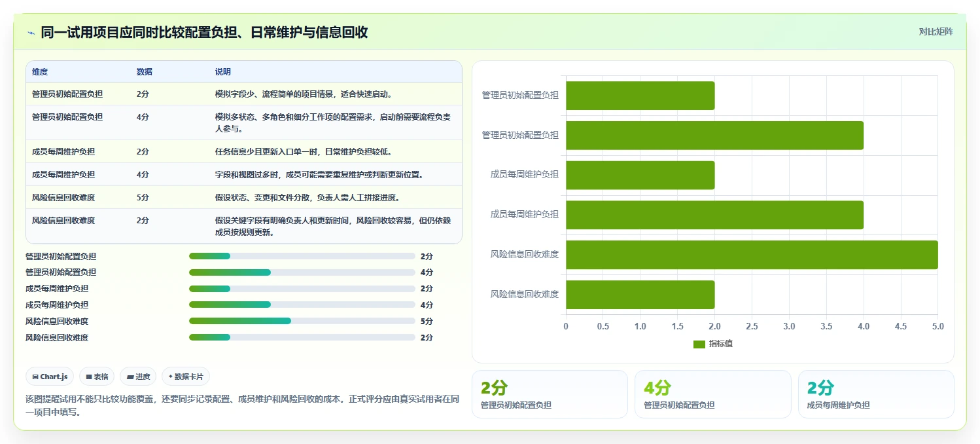Open the 4分 管理员初始配置负担 data card
980x444 pixels.
(x=712, y=394)
